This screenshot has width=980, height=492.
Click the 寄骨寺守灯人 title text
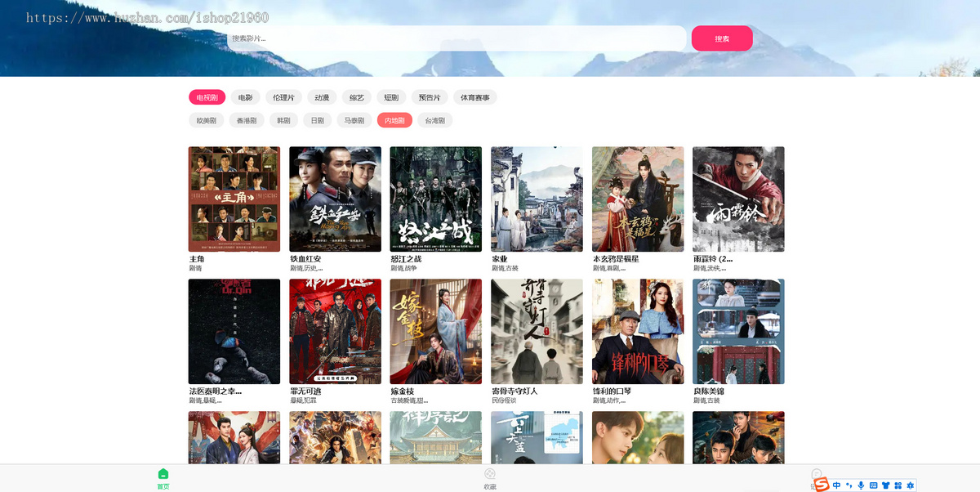514,391
